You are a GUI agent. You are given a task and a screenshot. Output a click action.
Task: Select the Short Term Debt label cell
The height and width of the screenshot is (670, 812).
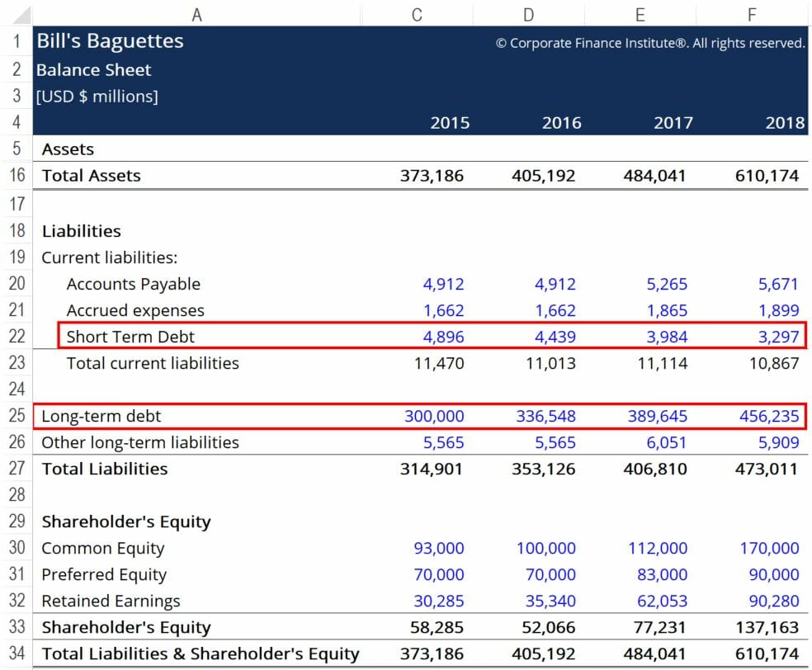129,337
